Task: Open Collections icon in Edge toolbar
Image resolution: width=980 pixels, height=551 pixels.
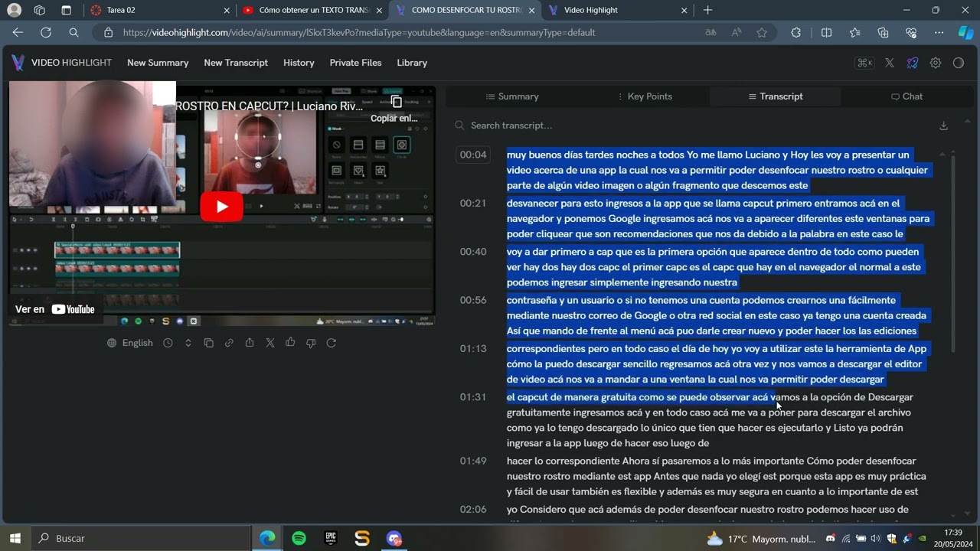Action: [883, 33]
